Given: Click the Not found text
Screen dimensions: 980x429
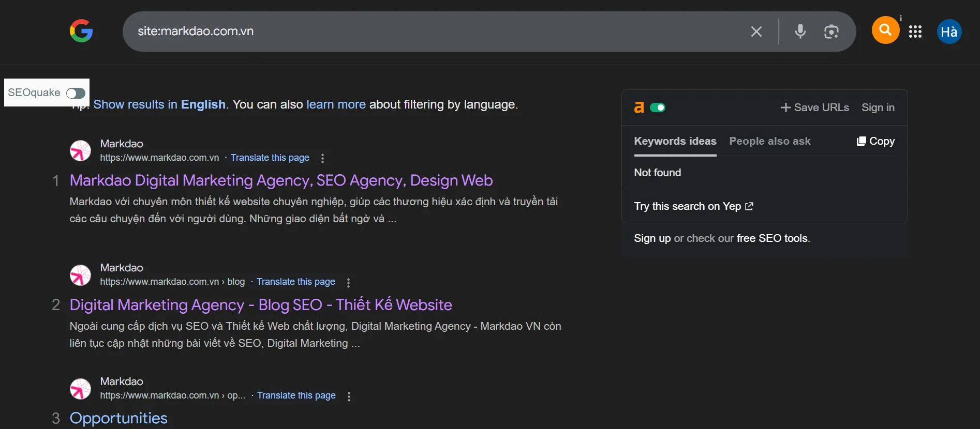Looking at the screenshot, I should tap(657, 173).
